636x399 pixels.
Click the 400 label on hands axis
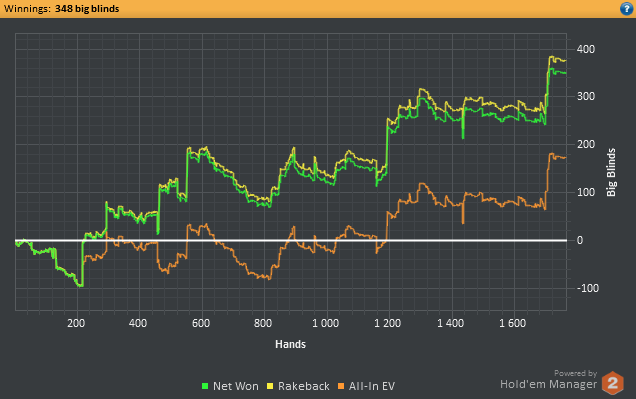(138, 323)
